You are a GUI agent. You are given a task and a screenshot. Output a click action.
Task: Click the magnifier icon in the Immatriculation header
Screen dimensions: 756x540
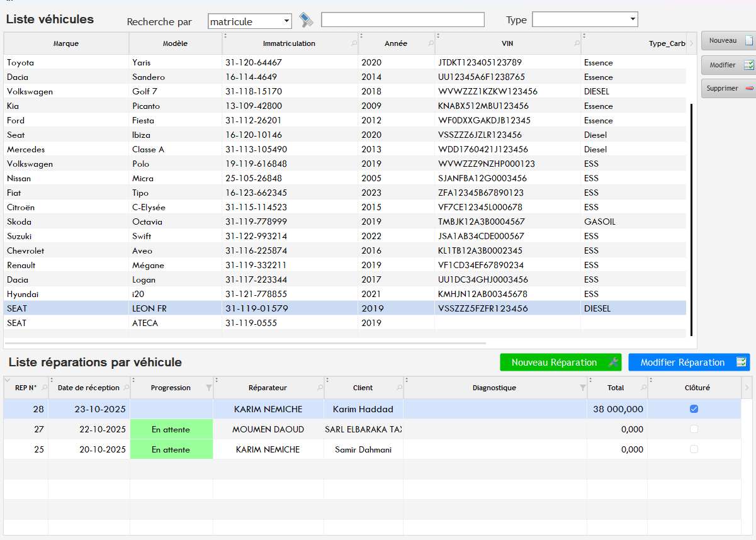coord(354,43)
